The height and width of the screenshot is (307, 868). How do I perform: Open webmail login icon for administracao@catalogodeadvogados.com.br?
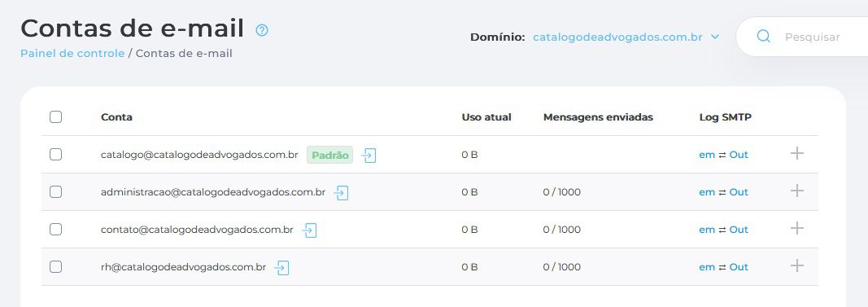coord(341,193)
